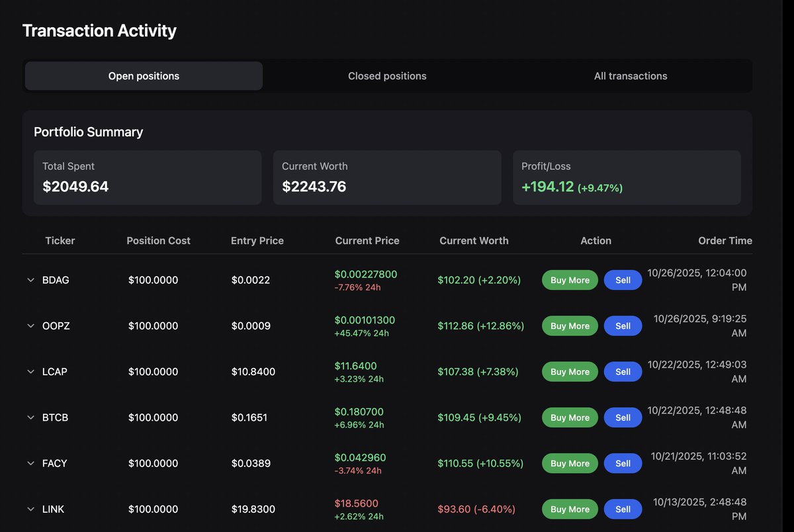Expand the BTCB position row chevron
This screenshot has width=794, height=532.
pos(30,418)
